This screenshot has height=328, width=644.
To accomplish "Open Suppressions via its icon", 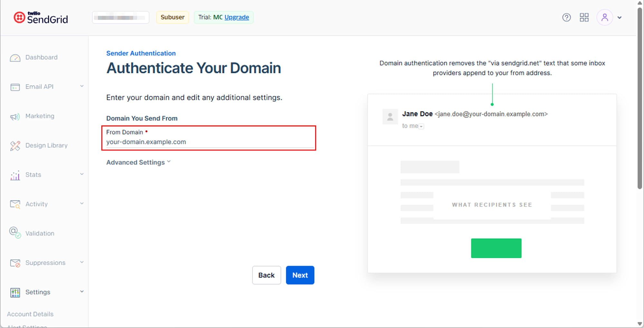I will click(15, 262).
